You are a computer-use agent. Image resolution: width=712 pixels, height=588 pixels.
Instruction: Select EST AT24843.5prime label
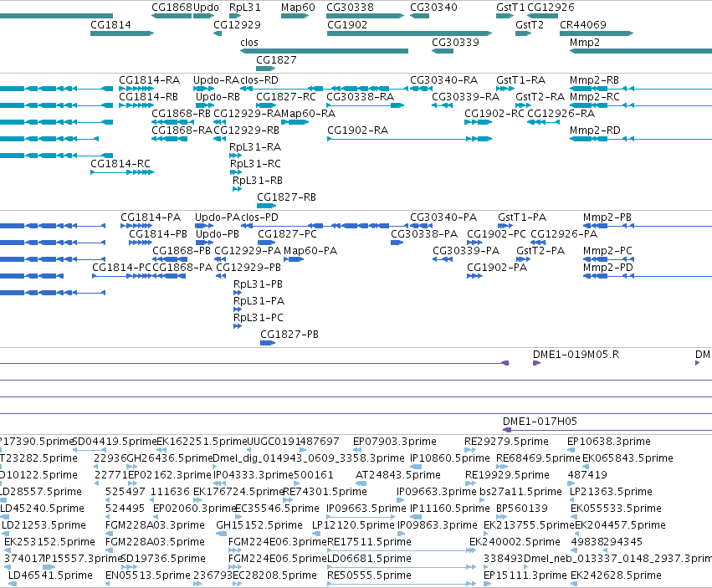[398, 475]
